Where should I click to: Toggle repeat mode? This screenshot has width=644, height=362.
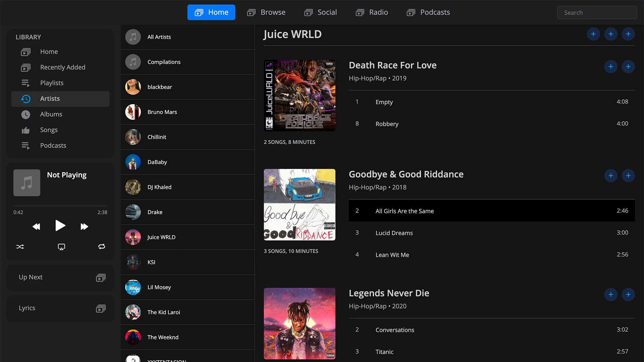point(102,247)
